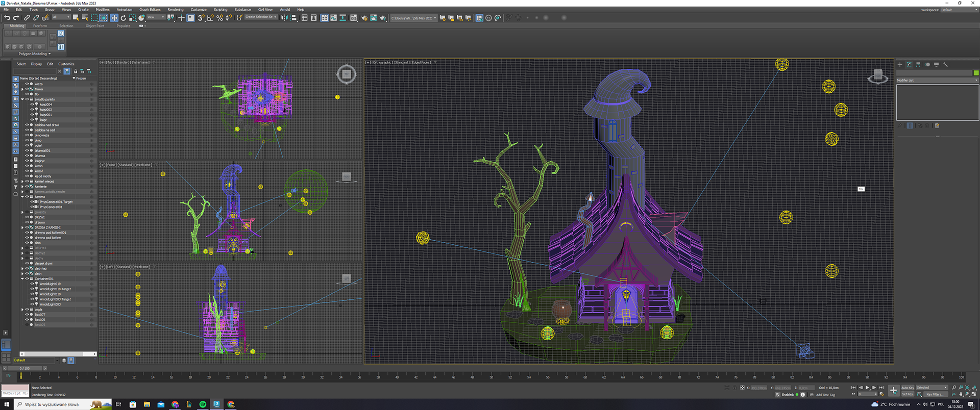Click the Select and Link icon
This screenshot has width=980, height=410.
pyautogui.click(x=27, y=18)
